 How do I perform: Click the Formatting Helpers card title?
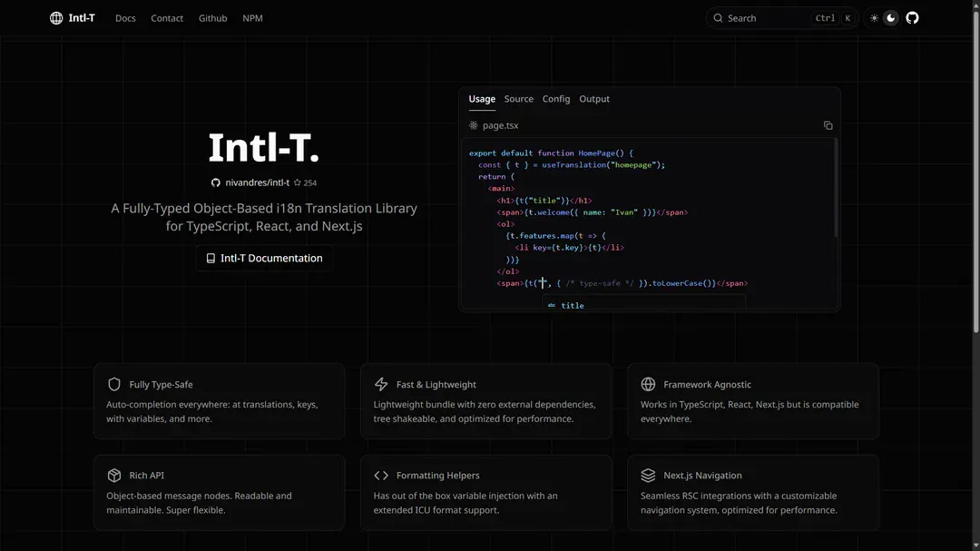(x=437, y=476)
